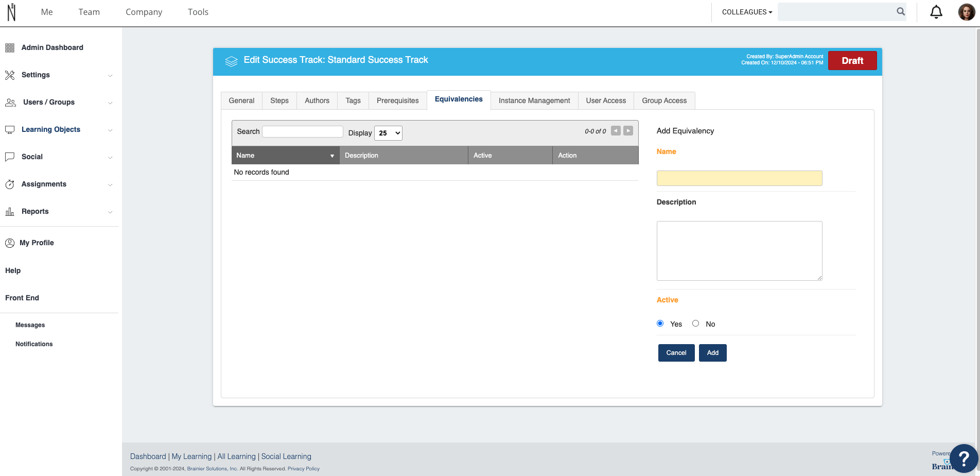Switch to the Authors tab
The image size is (980, 476).
[317, 100]
